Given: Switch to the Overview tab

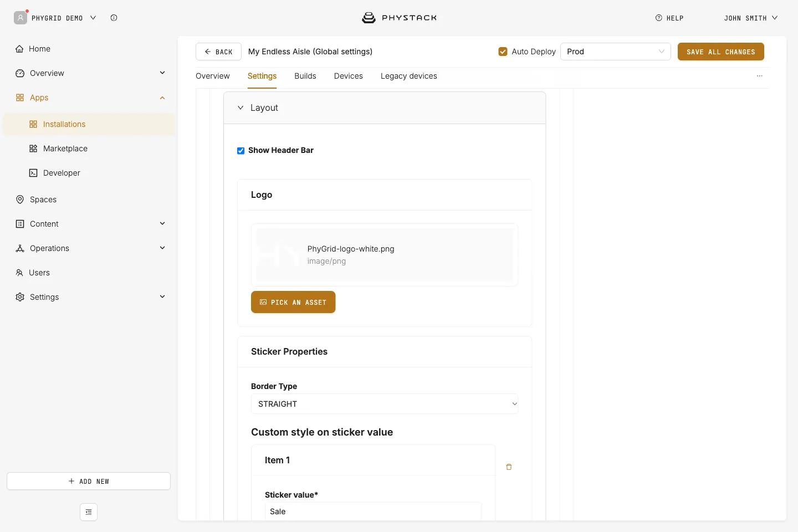Looking at the screenshot, I should [213, 76].
